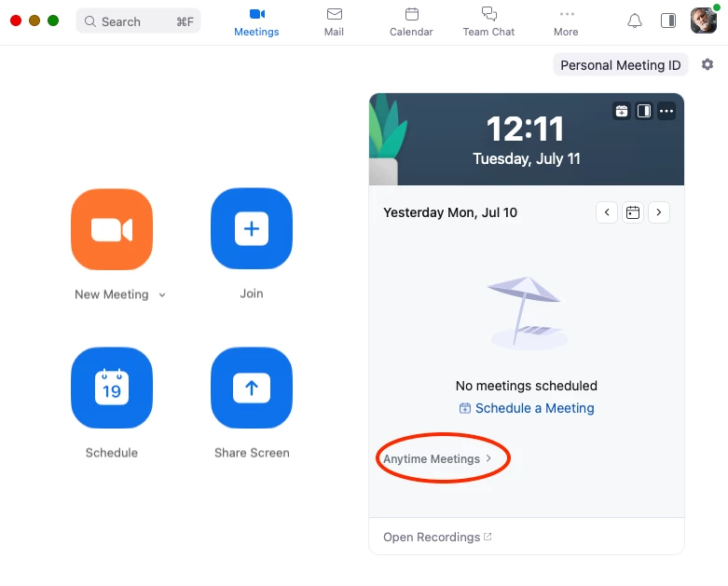Open notifications bell
728x586 pixels.
[635, 20]
